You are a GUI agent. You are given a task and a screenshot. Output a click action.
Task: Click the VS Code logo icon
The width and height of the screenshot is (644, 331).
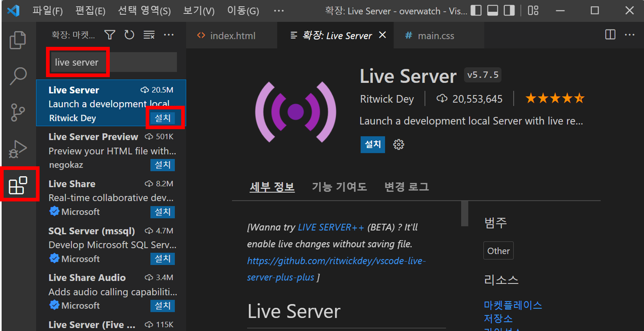13,10
